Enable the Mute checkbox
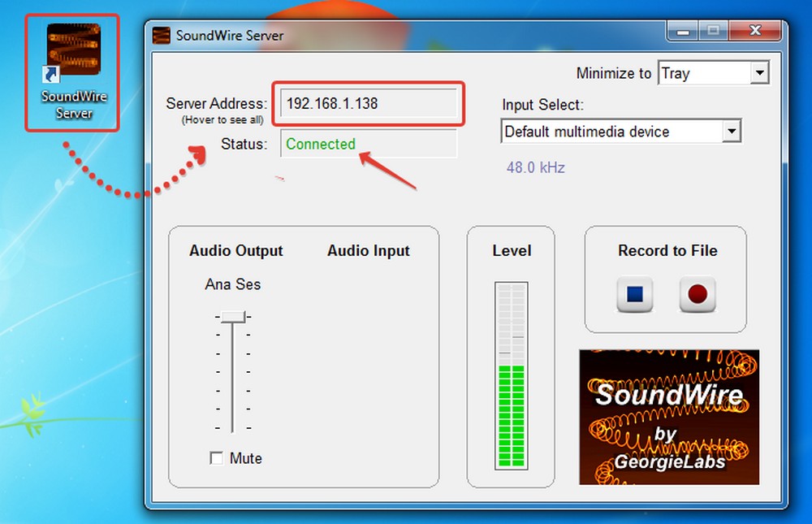The image size is (812, 524). [x=217, y=458]
